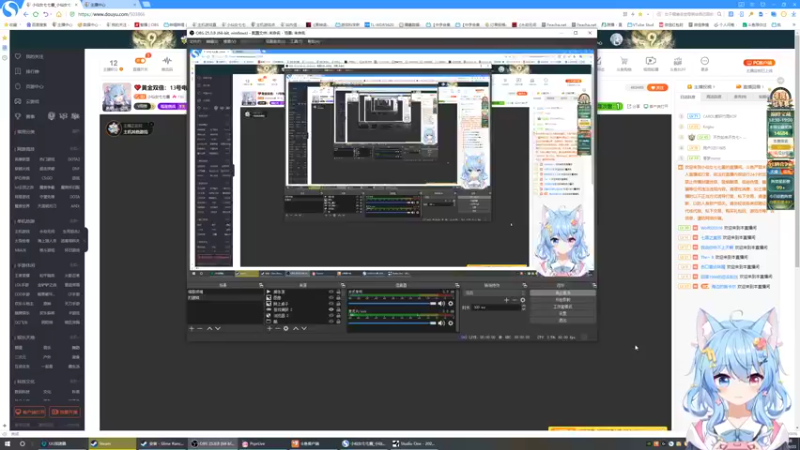Switch to Steam on the Windows taskbar

point(112,444)
